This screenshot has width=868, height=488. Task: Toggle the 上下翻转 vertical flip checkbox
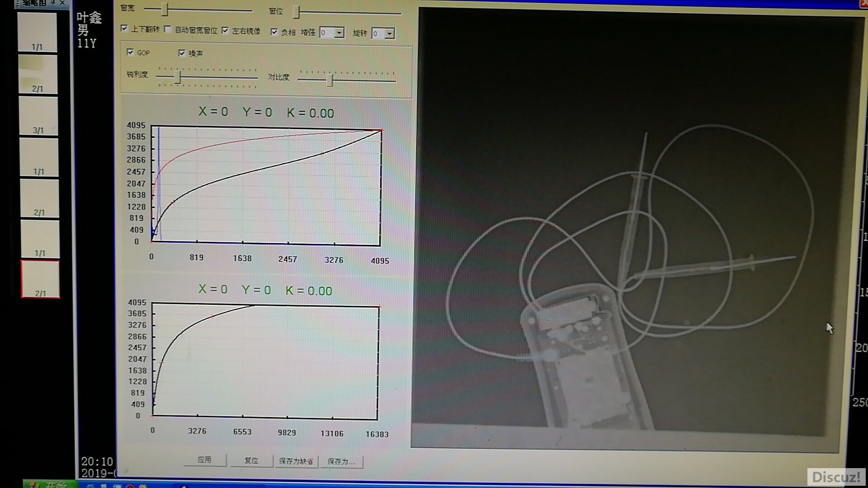124,28
